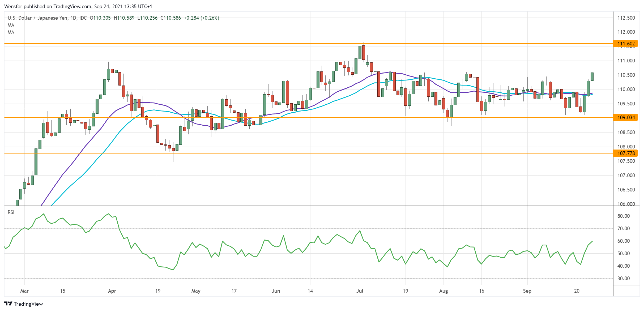Click the 112.500 value on price scale
The image size is (644, 311).
(626, 18)
